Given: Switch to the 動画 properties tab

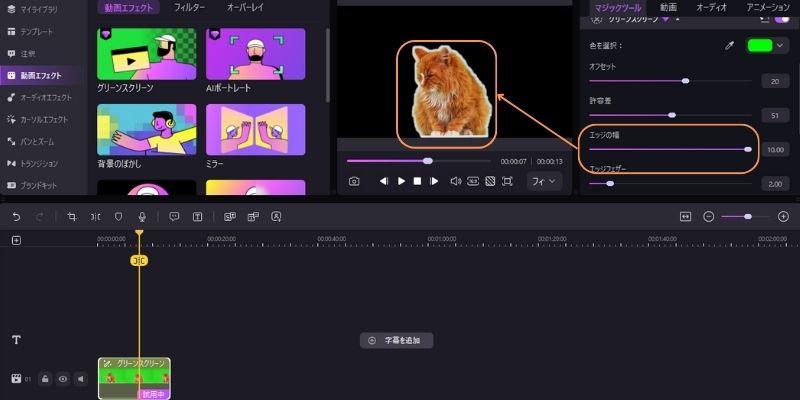Looking at the screenshot, I should (x=668, y=8).
